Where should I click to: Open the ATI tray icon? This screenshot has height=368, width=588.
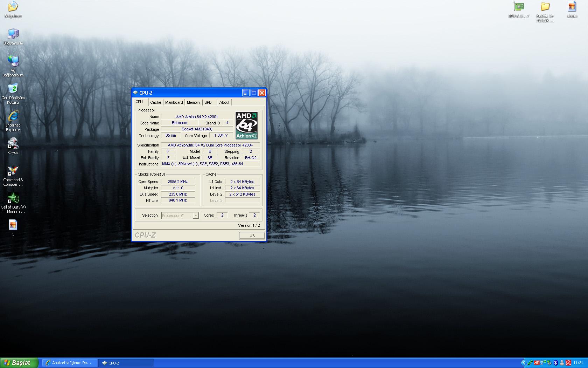point(537,363)
